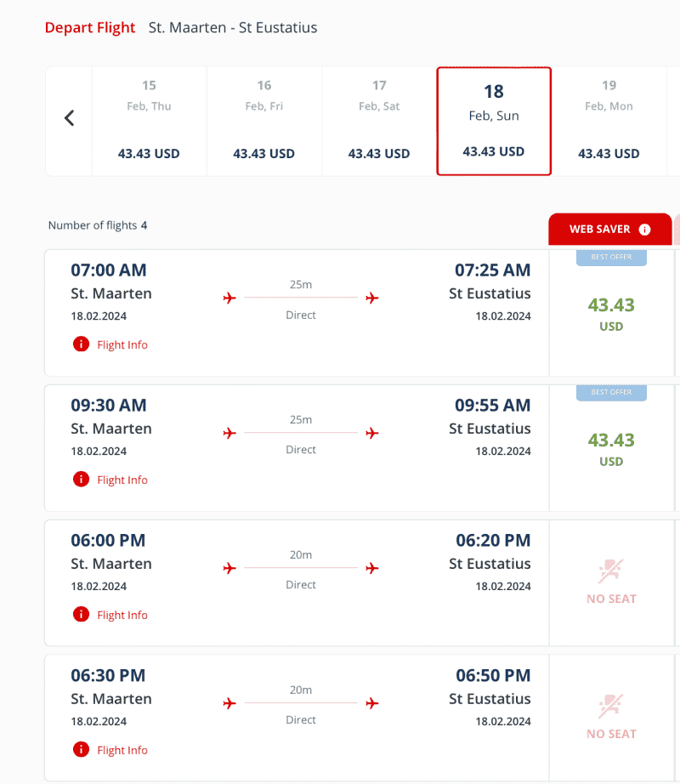Click the red plane icon departing 07:00 AM flight

(x=229, y=298)
